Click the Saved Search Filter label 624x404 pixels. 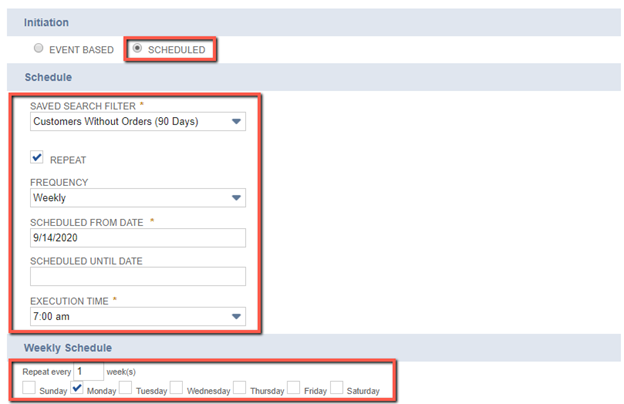pyautogui.click(x=84, y=104)
